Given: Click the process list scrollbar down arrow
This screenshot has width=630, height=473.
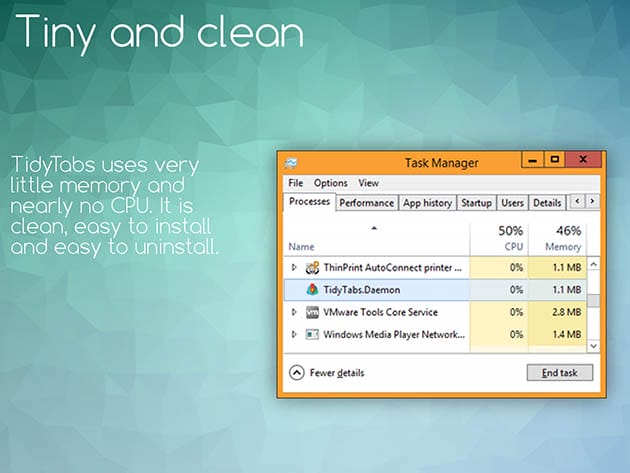Looking at the screenshot, I should 593,345.
